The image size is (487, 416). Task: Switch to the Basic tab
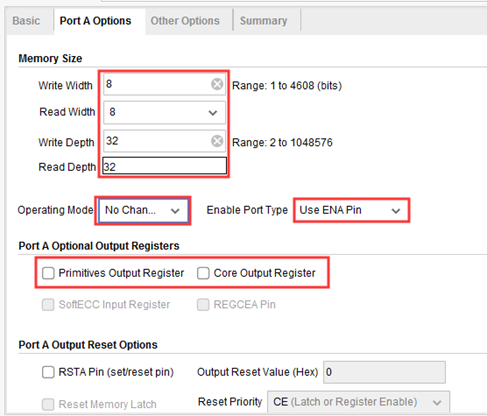pyautogui.click(x=26, y=21)
